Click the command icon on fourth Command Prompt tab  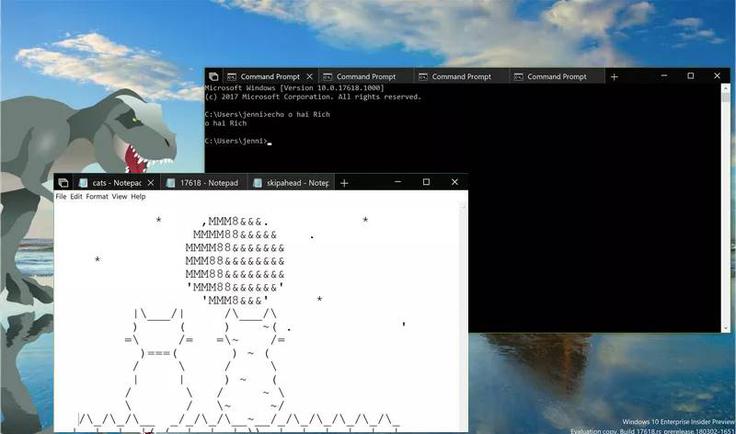(x=518, y=76)
